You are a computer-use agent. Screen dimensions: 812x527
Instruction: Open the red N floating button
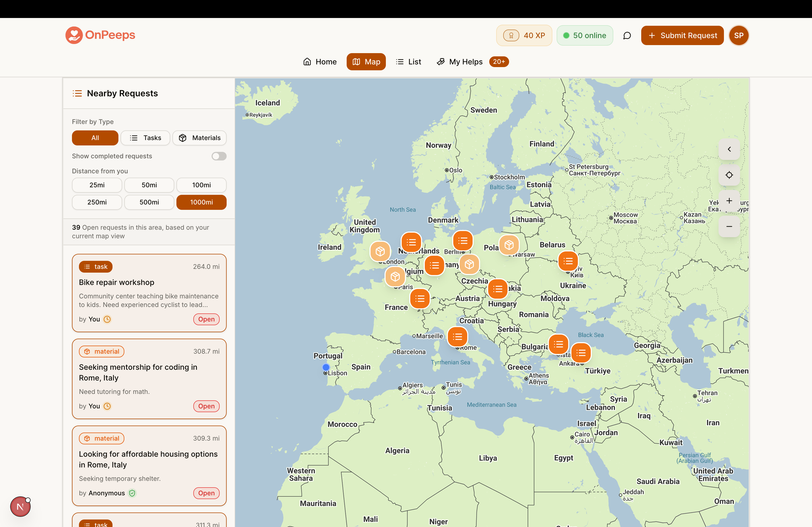click(x=20, y=507)
